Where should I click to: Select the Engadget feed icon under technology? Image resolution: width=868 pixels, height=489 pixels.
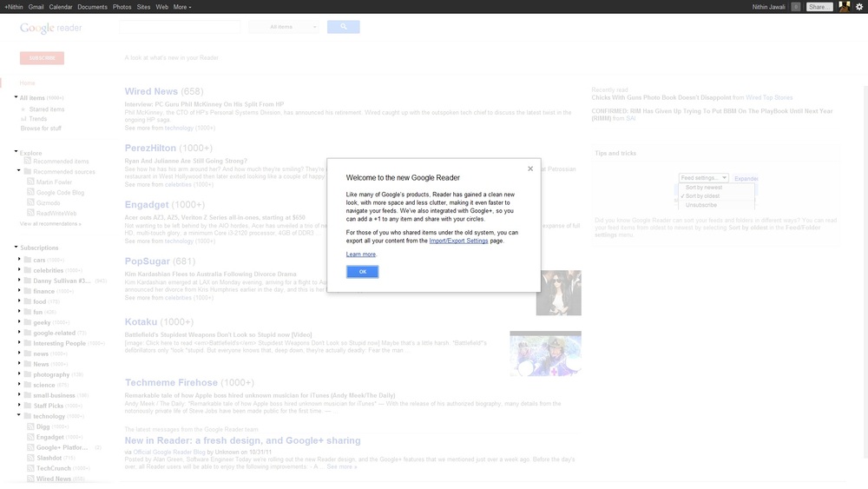pyautogui.click(x=30, y=437)
